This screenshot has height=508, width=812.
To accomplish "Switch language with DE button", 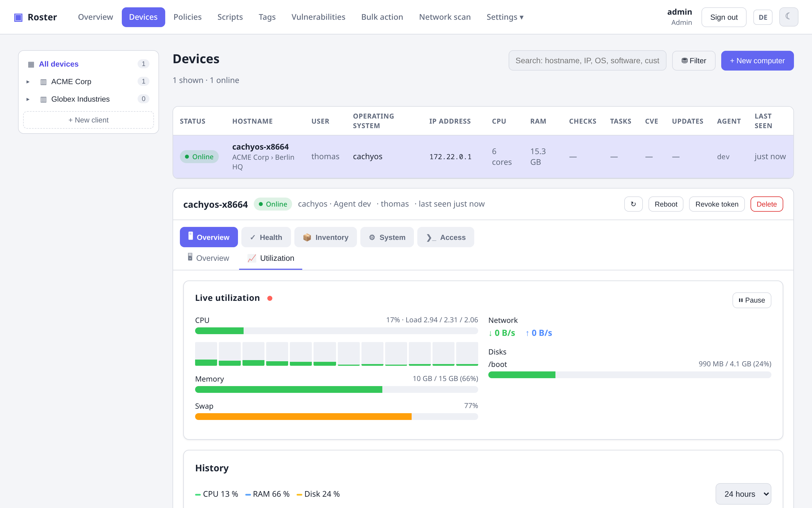I will [763, 17].
